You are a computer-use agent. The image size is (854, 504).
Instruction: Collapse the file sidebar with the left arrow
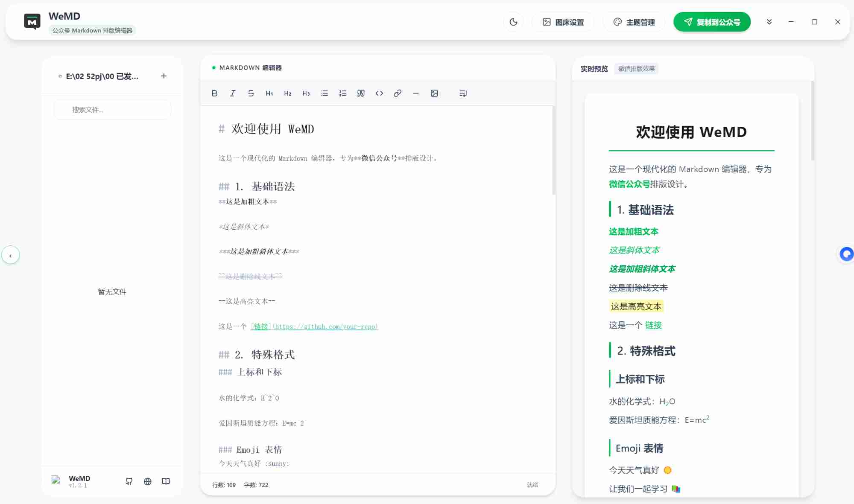(x=11, y=254)
